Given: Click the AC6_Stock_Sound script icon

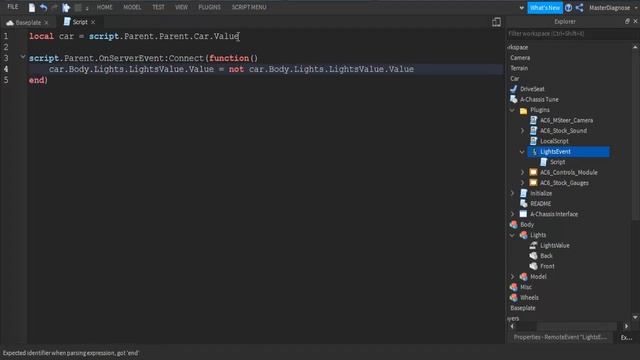Looking at the screenshot, I should pos(533,131).
